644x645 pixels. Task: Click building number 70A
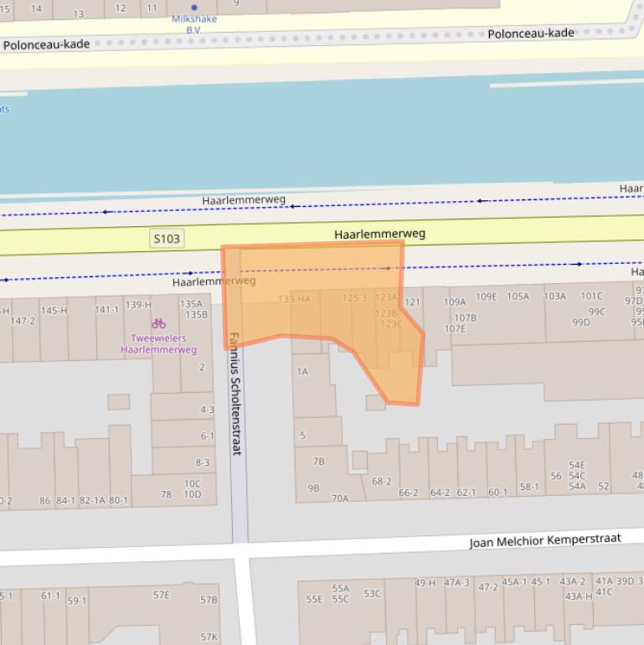tap(340, 498)
